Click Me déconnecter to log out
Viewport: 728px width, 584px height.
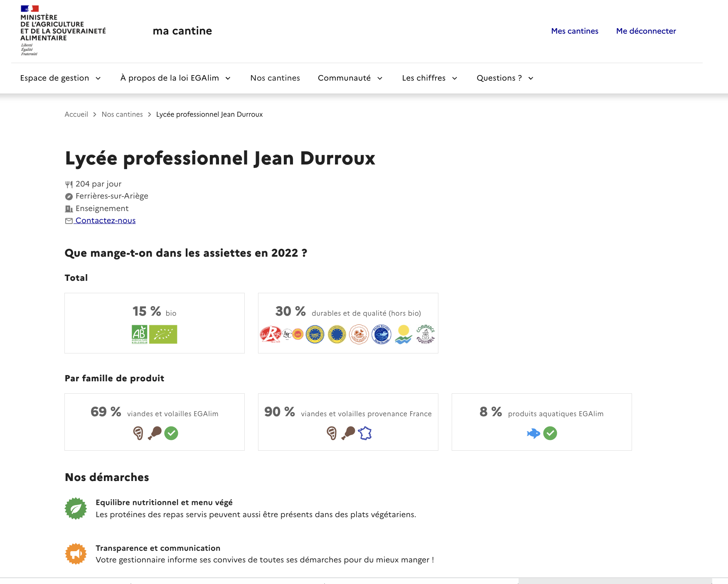click(646, 31)
